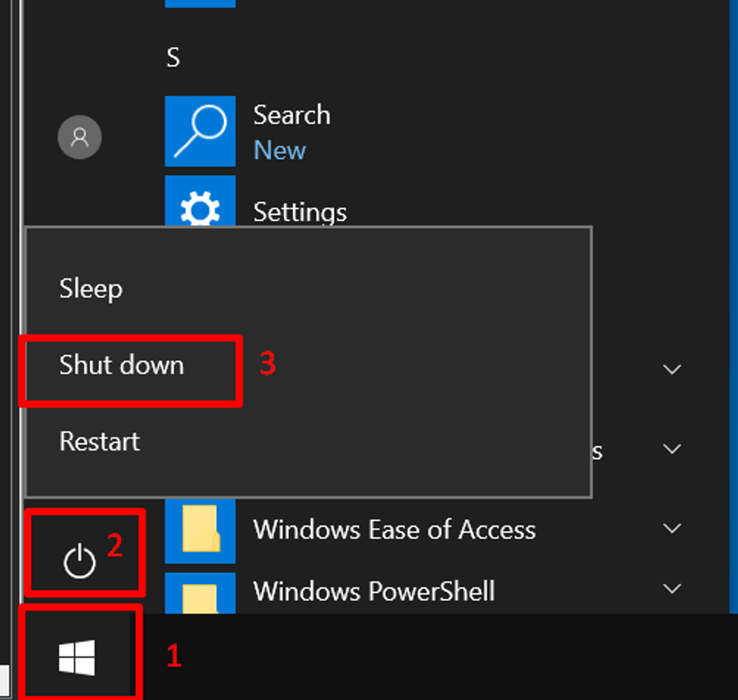The width and height of the screenshot is (738, 700).
Task: Launch the Search app magnifier tile
Action: pos(200,131)
